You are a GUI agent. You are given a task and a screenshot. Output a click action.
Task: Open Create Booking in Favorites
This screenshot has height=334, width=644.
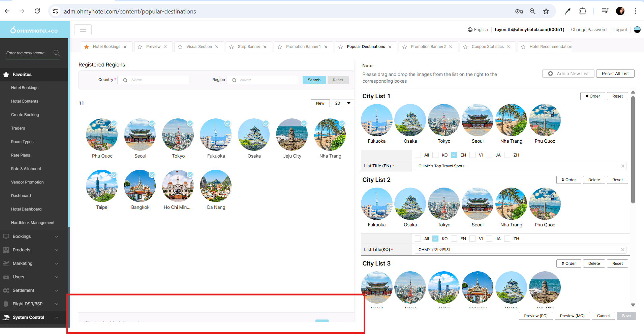pyautogui.click(x=25, y=115)
